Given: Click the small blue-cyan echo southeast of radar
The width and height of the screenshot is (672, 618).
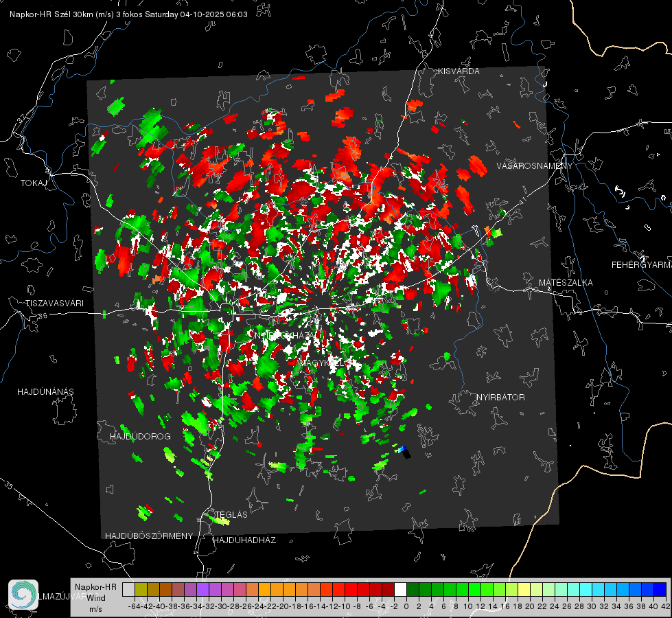Looking at the screenshot, I should [402, 450].
